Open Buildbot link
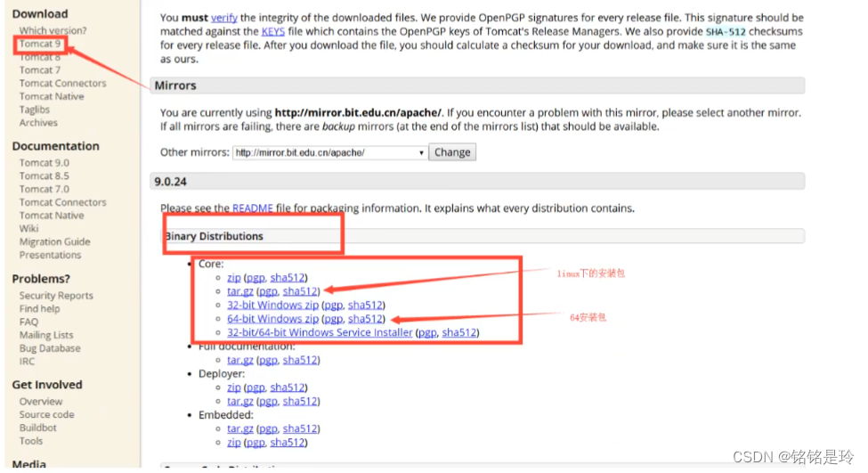Image resolution: width=868 pixels, height=473 pixels. (37, 428)
